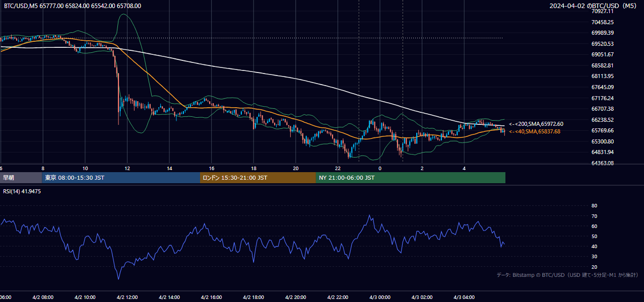Click RSI scale level 20
644x302 pixels.
[594, 267]
